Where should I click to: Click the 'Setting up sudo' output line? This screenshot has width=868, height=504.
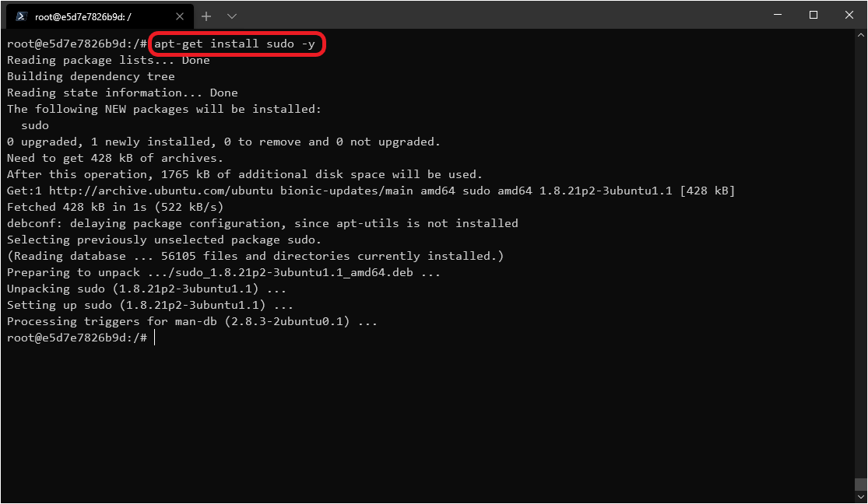pos(150,305)
